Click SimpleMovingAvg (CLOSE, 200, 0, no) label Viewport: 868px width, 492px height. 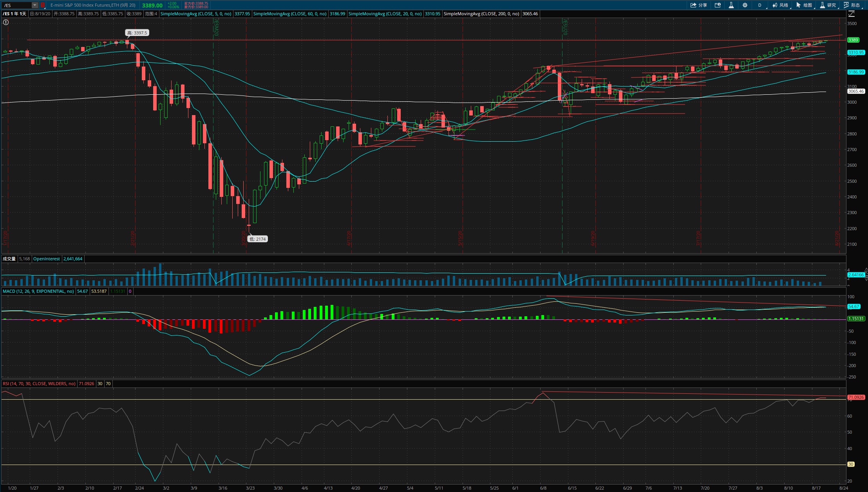[x=481, y=14]
